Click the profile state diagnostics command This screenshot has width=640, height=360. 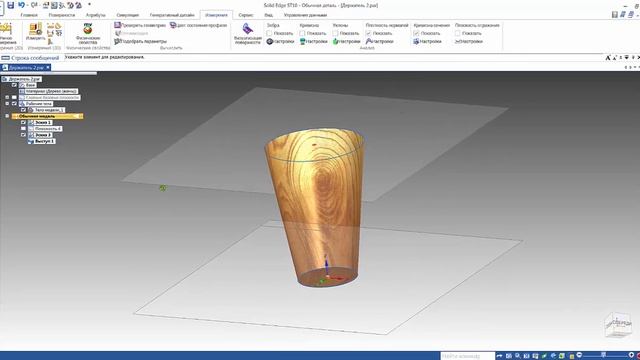coord(198,25)
